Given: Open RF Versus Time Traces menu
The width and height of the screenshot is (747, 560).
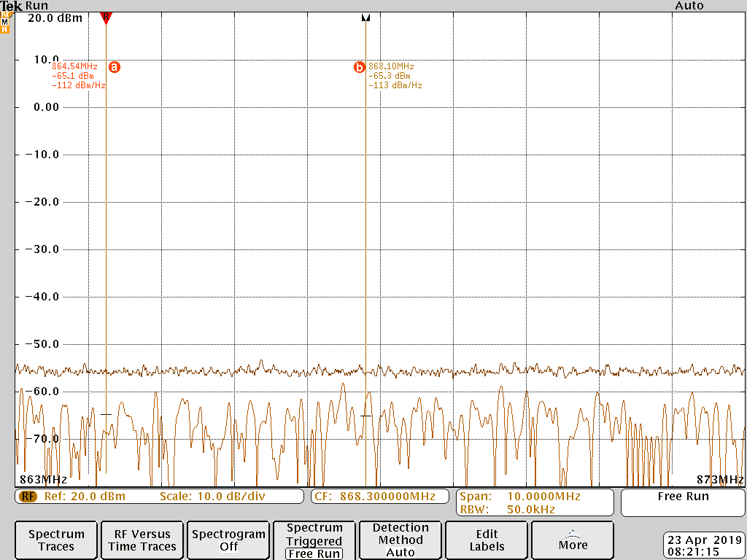Looking at the screenshot, I should pyautogui.click(x=142, y=540).
